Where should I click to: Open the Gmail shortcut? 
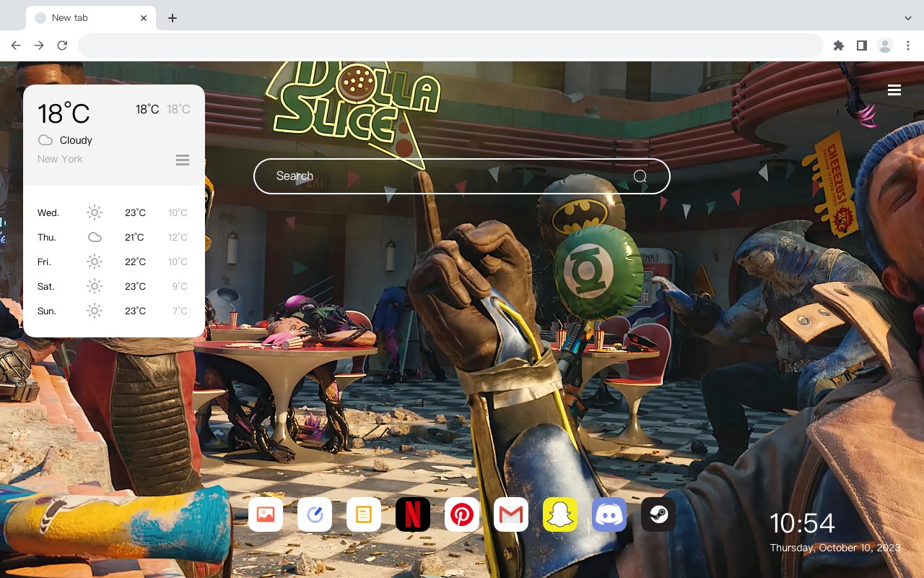click(511, 514)
